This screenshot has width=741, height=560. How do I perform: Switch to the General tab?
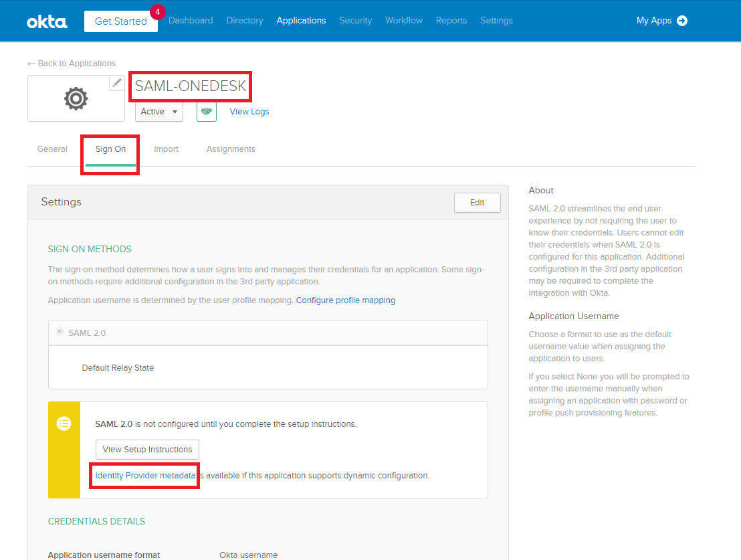[52, 149]
